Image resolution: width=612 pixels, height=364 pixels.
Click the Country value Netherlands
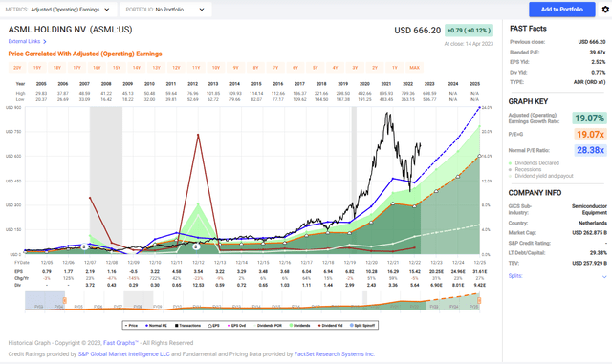(x=593, y=223)
